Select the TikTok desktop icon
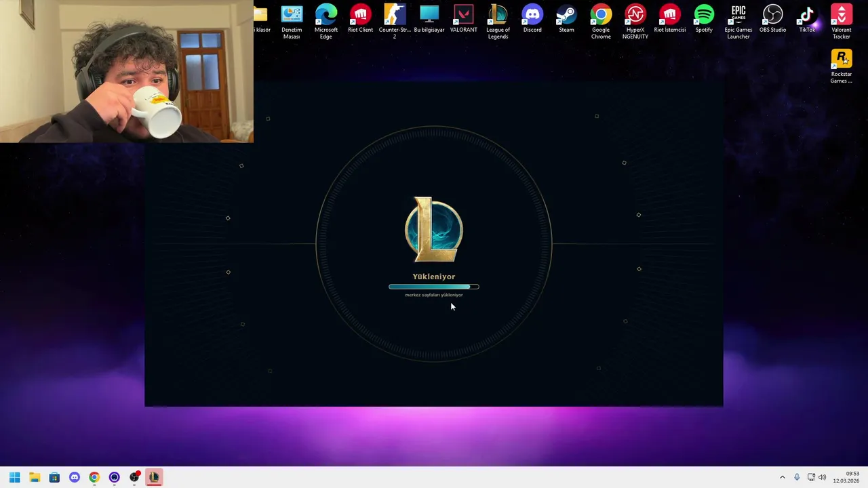Viewport: 868px width, 488px height. pos(807,19)
